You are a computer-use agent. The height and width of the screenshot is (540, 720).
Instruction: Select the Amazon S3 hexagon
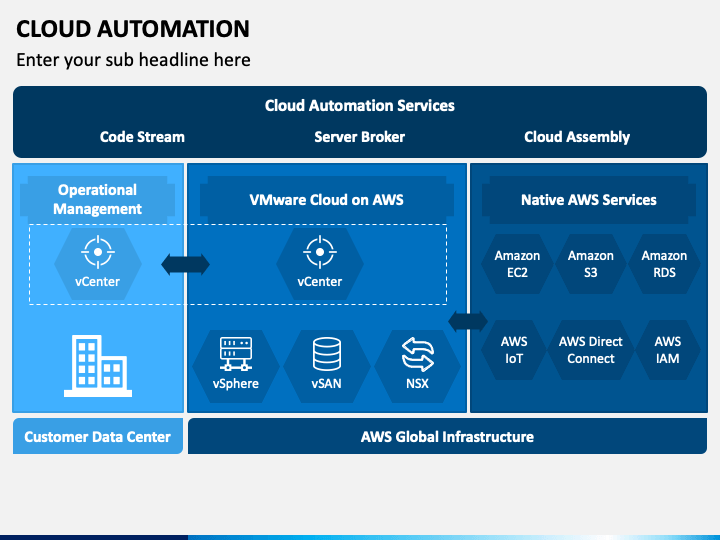(x=591, y=264)
